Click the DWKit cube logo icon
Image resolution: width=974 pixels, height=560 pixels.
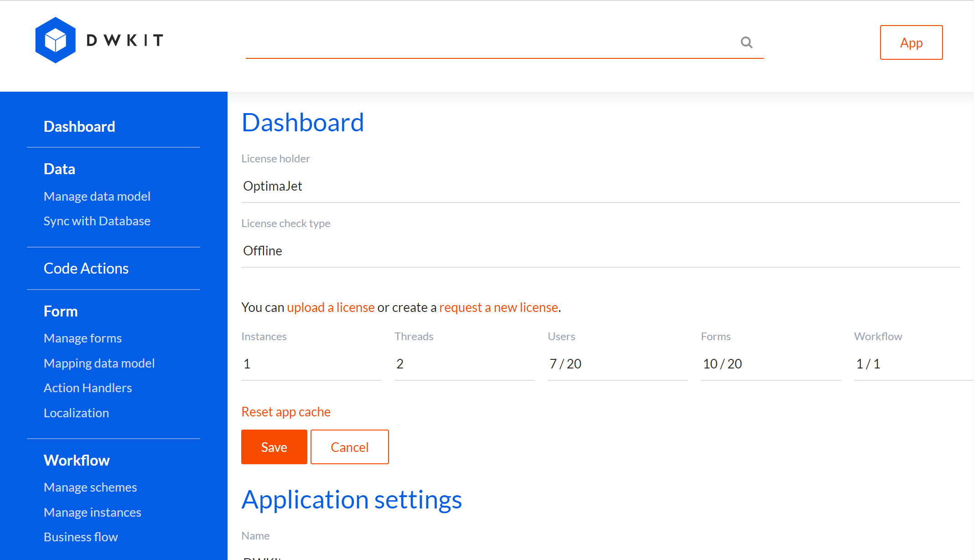(55, 40)
